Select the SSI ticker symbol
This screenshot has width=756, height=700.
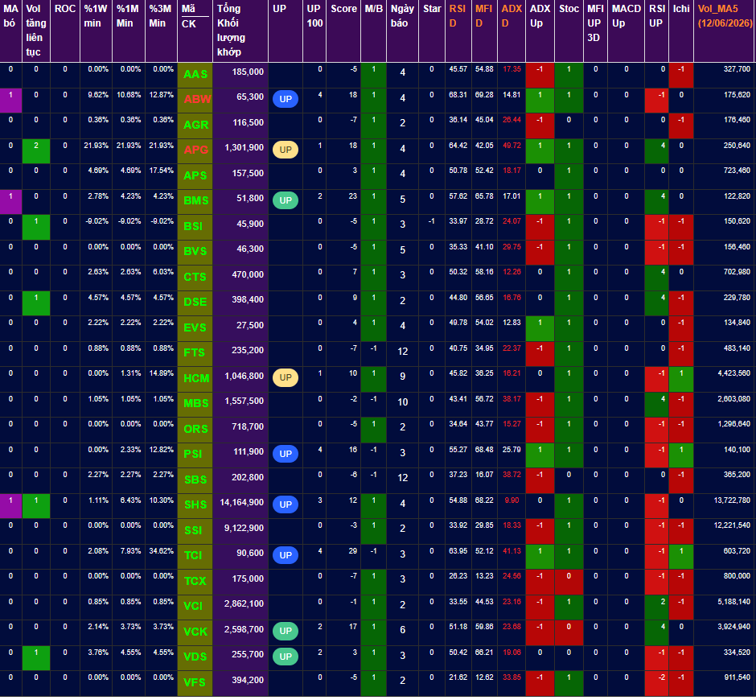193,530
